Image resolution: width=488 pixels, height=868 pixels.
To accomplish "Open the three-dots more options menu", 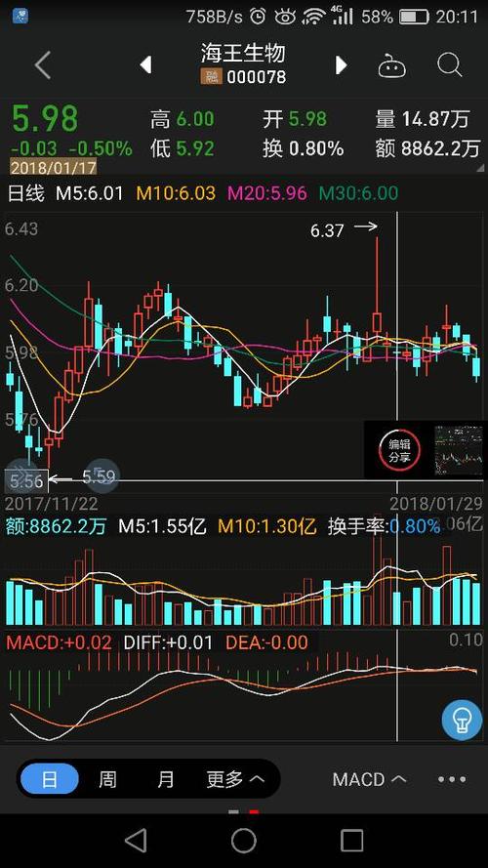I will (x=452, y=779).
